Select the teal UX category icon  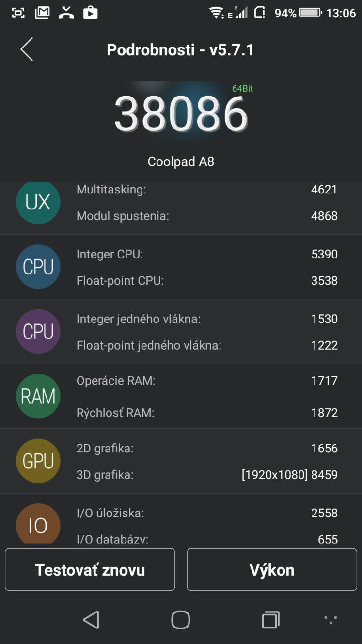point(38,202)
